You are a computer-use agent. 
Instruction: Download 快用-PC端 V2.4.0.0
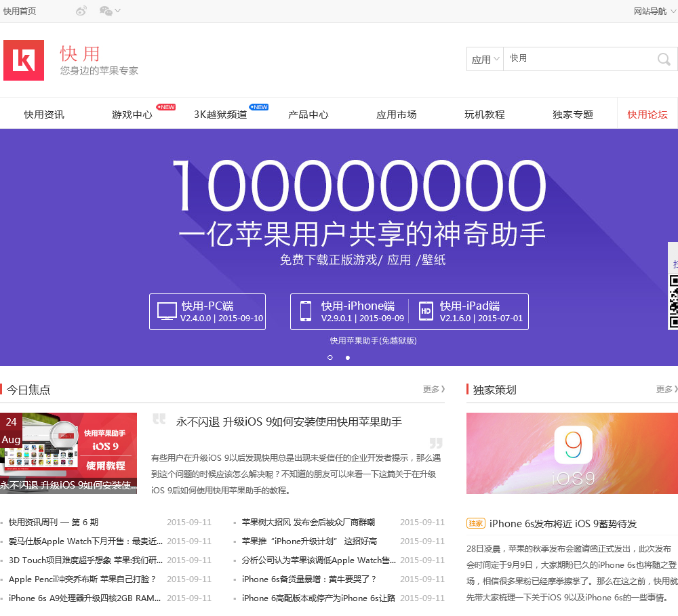pos(207,312)
